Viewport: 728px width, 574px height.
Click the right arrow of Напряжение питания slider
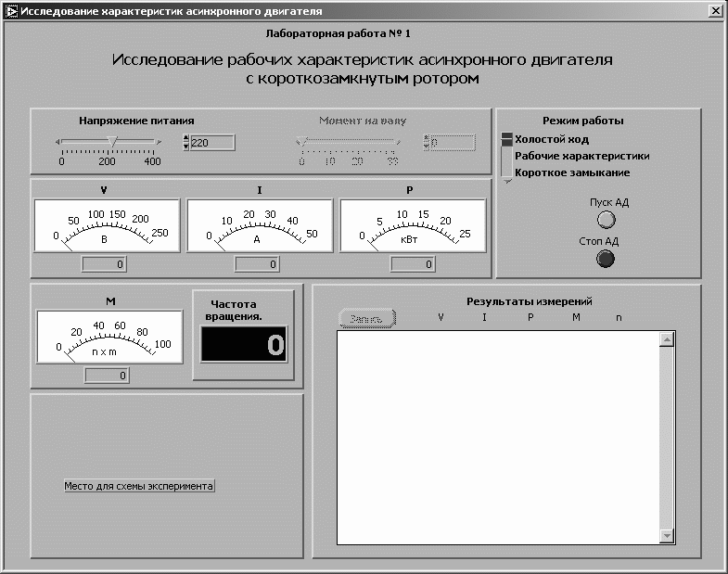(159, 142)
